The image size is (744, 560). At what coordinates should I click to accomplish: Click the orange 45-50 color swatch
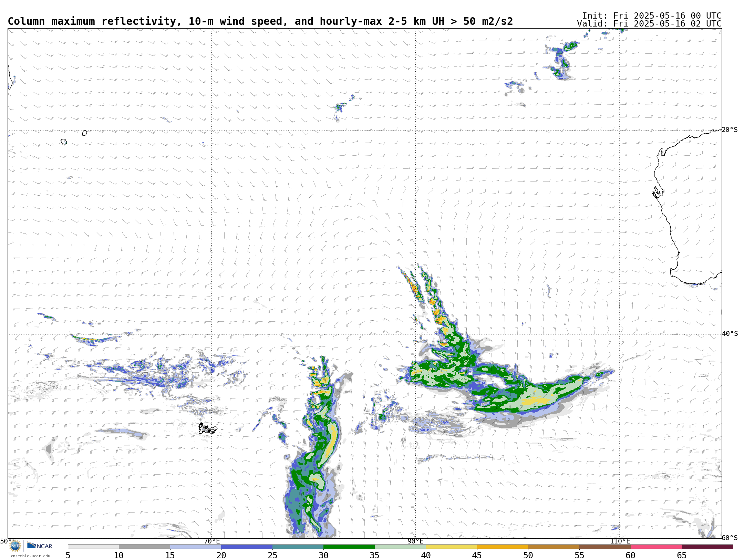pos(503,547)
